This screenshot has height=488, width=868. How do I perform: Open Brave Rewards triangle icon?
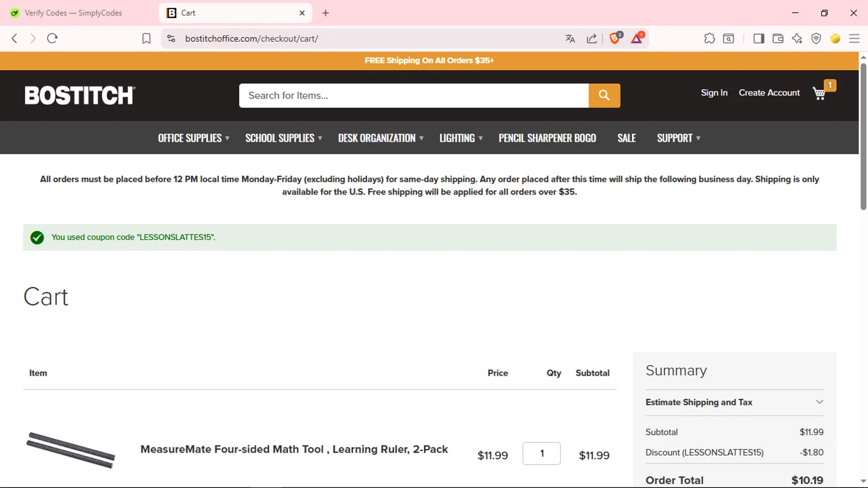coord(637,38)
